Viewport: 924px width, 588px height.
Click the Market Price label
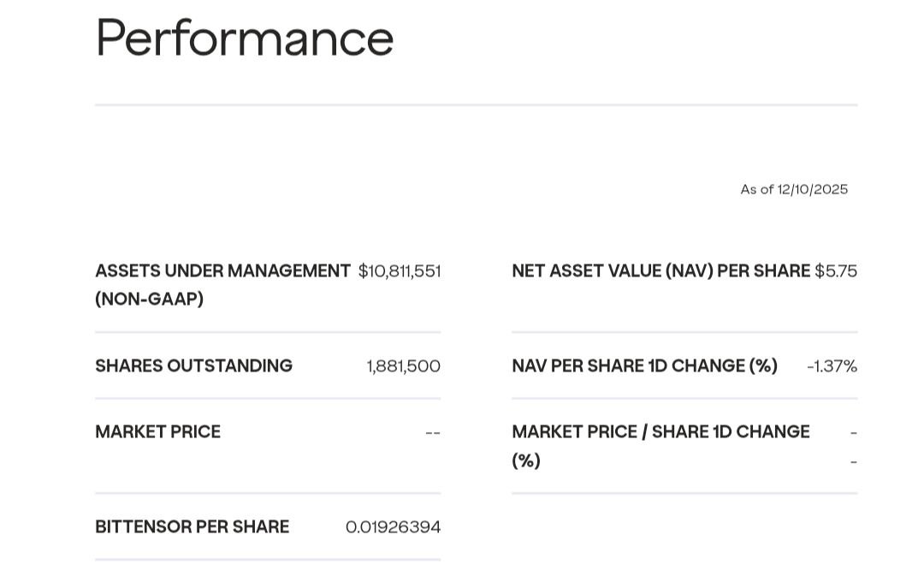click(157, 432)
